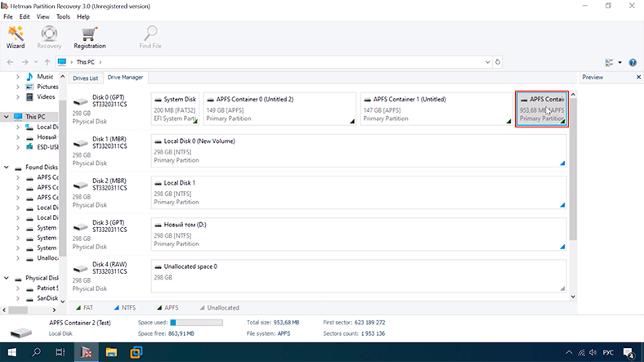The image size is (644, 362).
Task: Select Patriot disk in Physical Disks
Action: (47, 288)
